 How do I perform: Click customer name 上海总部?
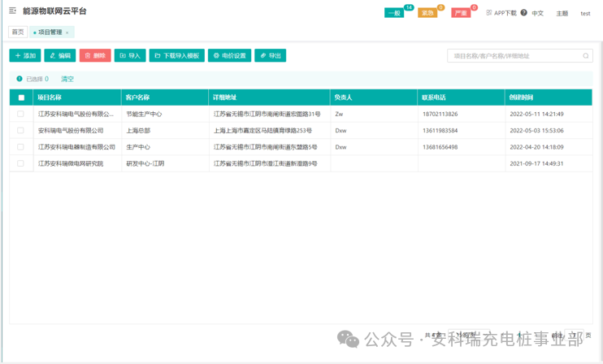(138, 130)
